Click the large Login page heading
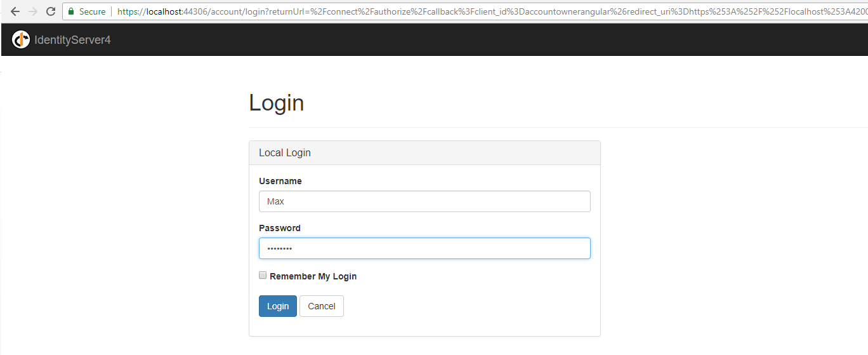The width and height of the screenshot is (868, 355). click(x=277, y=103)
